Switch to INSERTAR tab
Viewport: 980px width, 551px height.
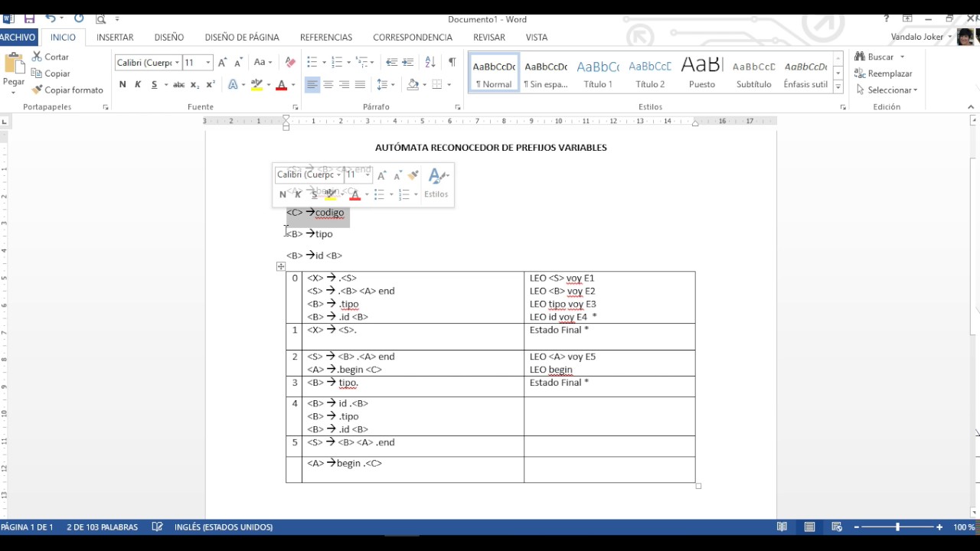(x=115, y=37)
